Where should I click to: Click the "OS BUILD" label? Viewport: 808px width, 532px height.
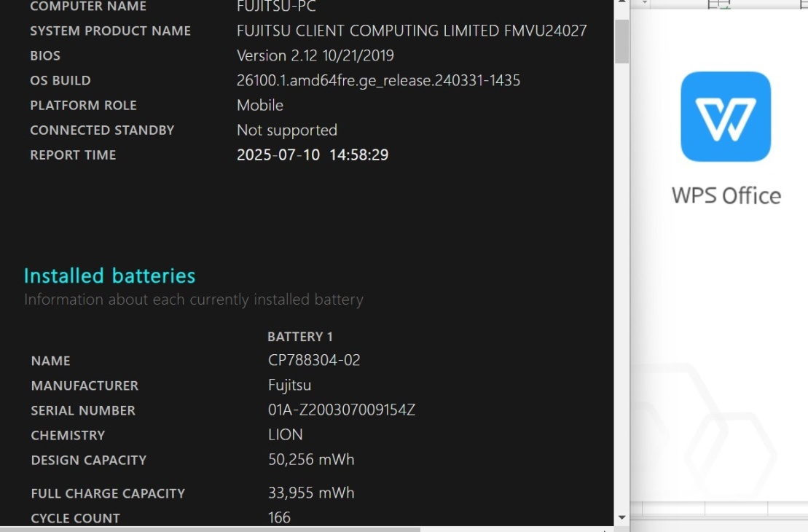click(x=60, y=80)
